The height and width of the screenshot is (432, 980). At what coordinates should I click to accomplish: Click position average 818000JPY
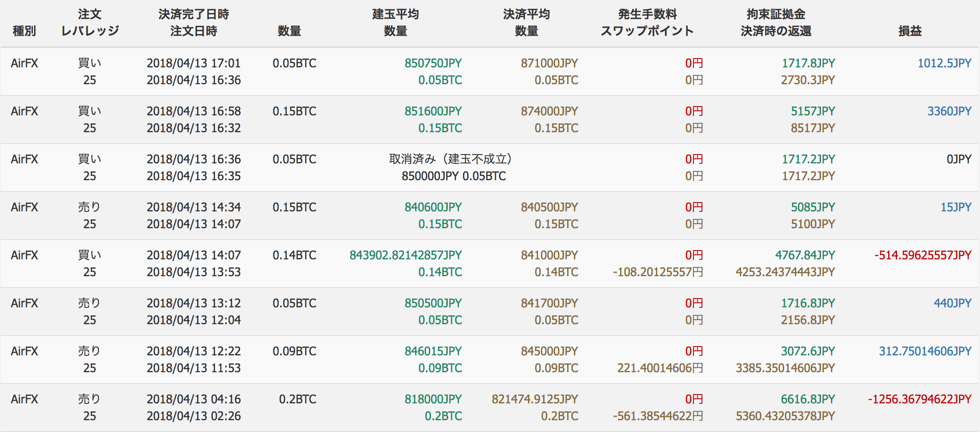click(433, 399)
